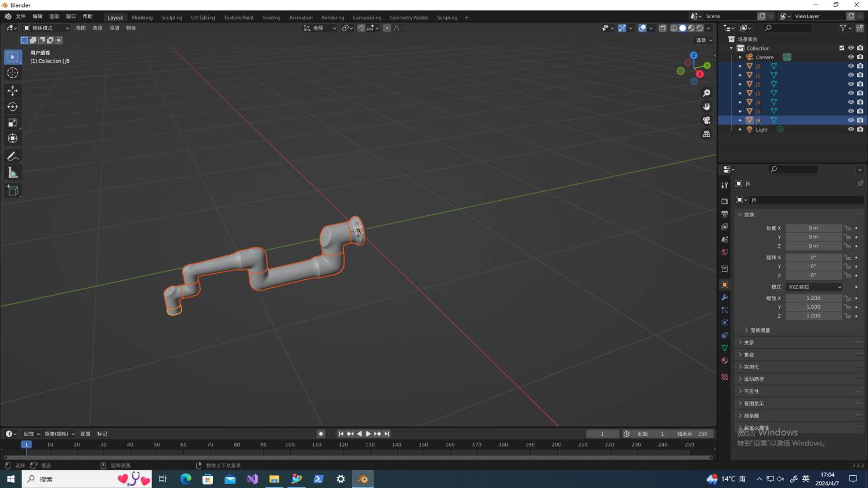
Task: Select the Measure tool
Action: 13,173
